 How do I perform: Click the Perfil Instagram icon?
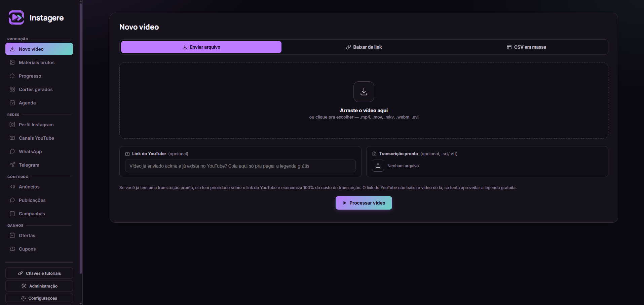12,125
